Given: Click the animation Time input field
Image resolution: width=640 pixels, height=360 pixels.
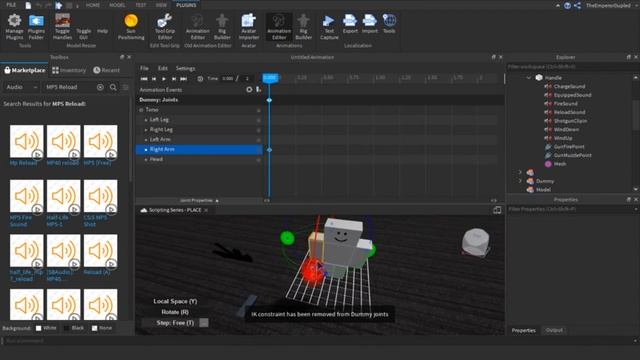Looking at the screenshot, I should tap(227, 78).
